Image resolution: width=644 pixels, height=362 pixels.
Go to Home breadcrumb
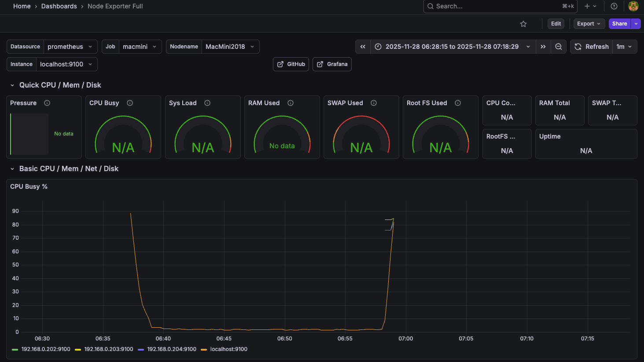[x=22, y=6]
